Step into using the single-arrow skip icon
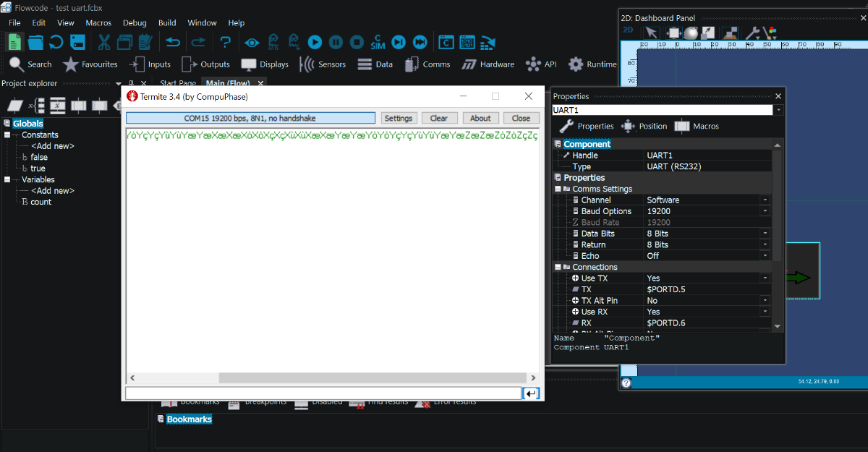Viewport: 868px width, 452px height. (x=399, y=43)
